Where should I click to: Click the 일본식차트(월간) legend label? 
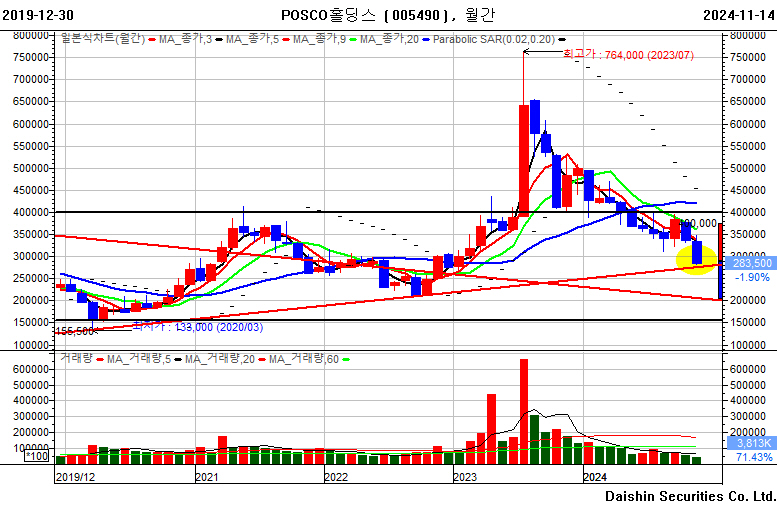(x=103, y=39)
